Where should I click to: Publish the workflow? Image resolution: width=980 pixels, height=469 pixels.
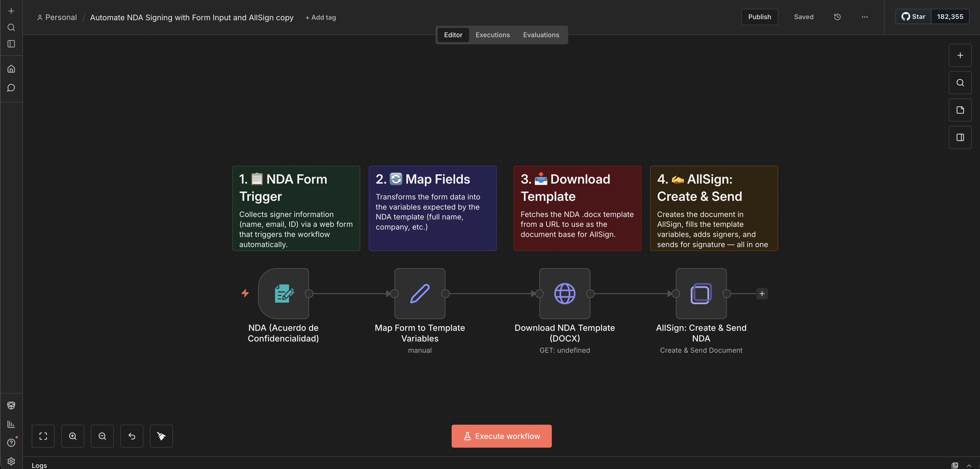pyautogui.click(x=759, y=17)
